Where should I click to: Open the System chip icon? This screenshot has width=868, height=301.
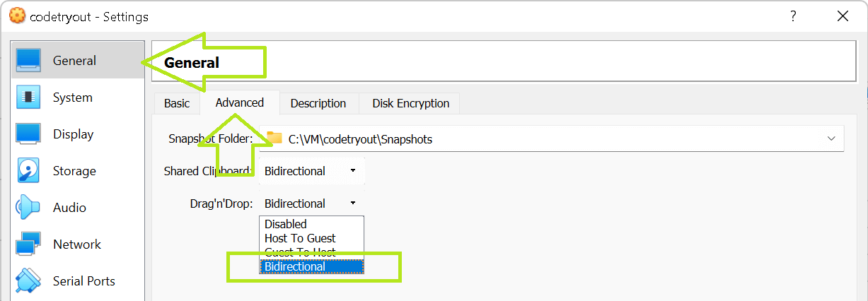(x=28, y=98)
